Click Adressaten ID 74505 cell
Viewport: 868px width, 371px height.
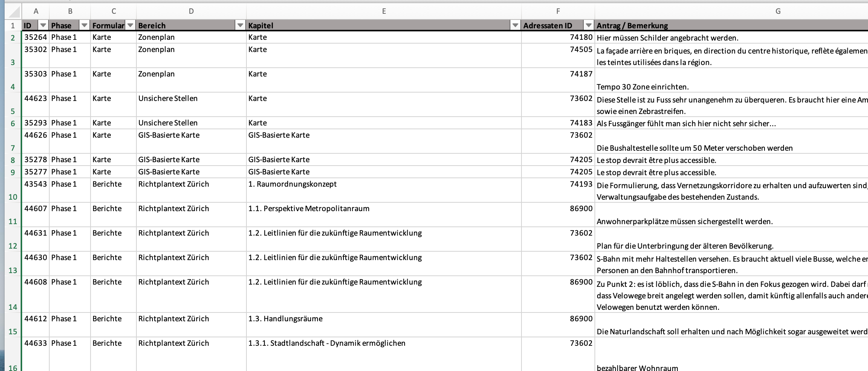(x=558, y=56)
